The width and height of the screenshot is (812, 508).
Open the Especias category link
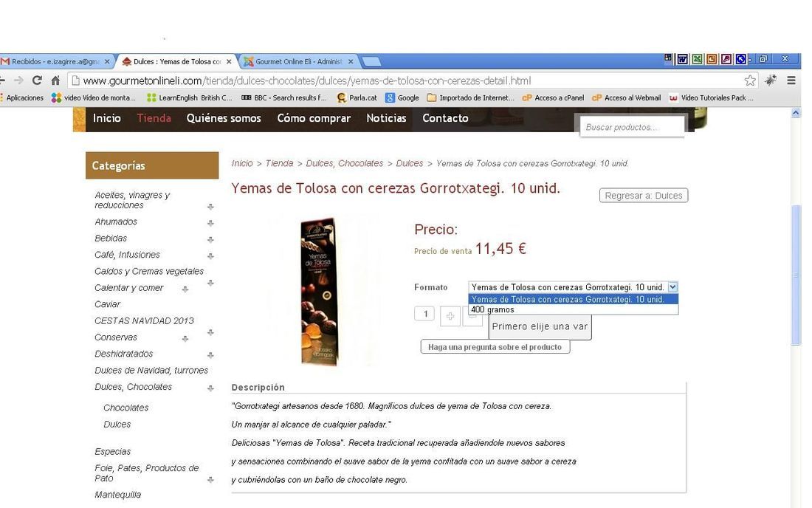(x=112, y=452)
